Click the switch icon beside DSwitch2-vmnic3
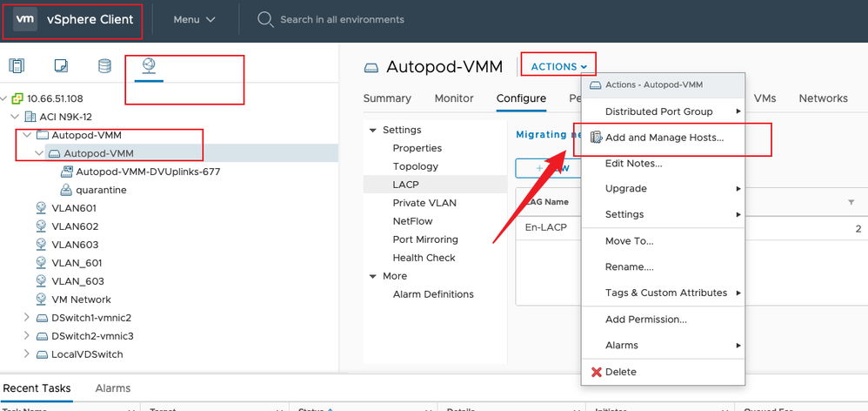The image size is (868, 411). tap(42, 337)
